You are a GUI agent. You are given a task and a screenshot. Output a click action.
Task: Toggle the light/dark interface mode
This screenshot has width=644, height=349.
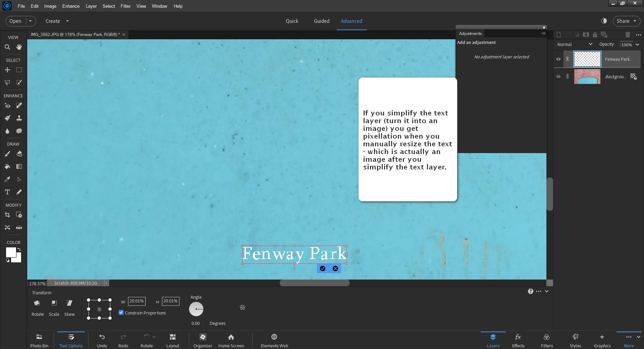604,21
